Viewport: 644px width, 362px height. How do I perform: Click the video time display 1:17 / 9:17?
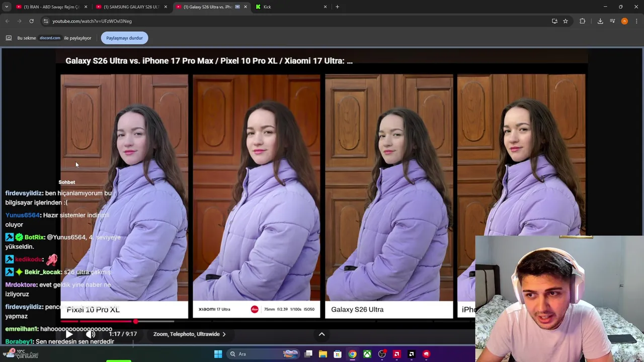click(x=123, y=334)
